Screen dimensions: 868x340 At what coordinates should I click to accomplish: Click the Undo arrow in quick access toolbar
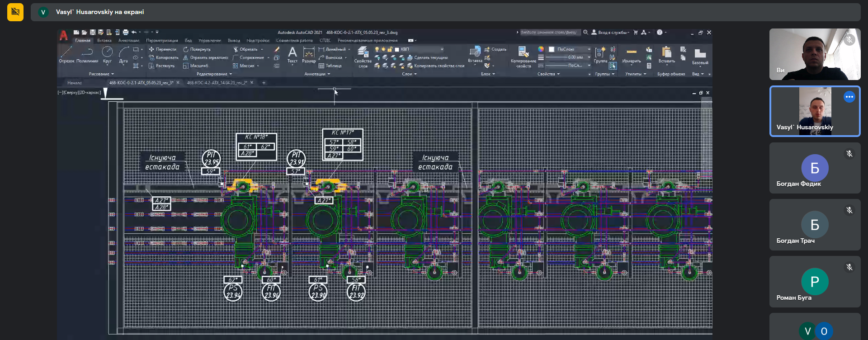pyautogui.click(x=134, y=33)
